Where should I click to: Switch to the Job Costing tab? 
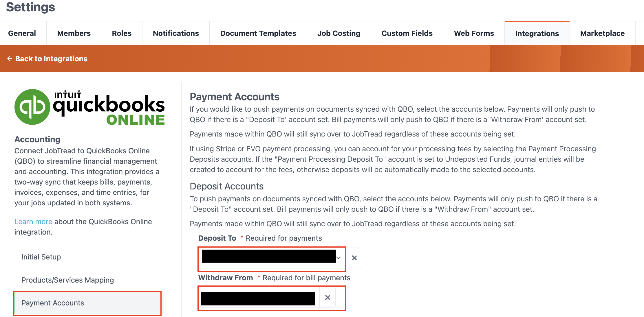click(339, 33)
